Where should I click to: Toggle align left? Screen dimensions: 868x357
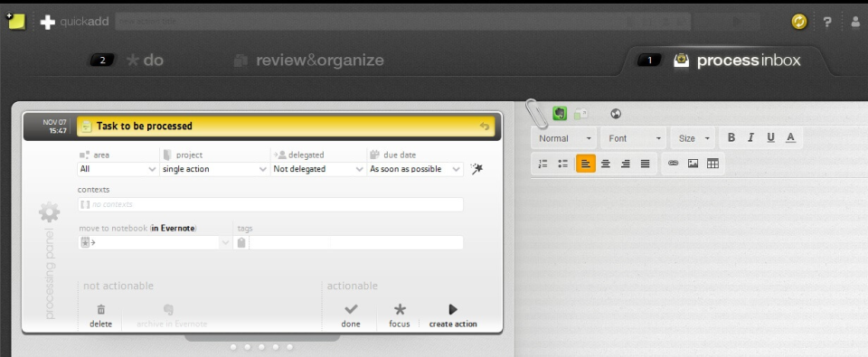(586, 164)
